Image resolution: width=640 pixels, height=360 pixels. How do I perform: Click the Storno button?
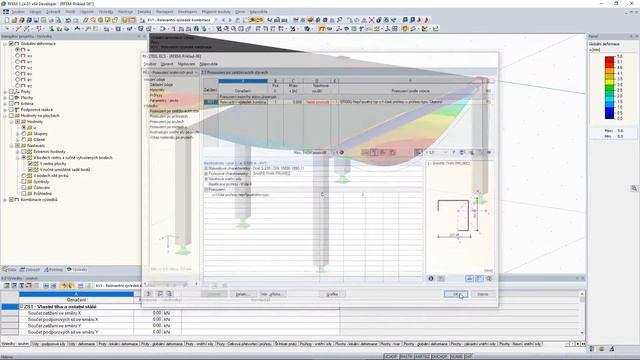[483, 294]
